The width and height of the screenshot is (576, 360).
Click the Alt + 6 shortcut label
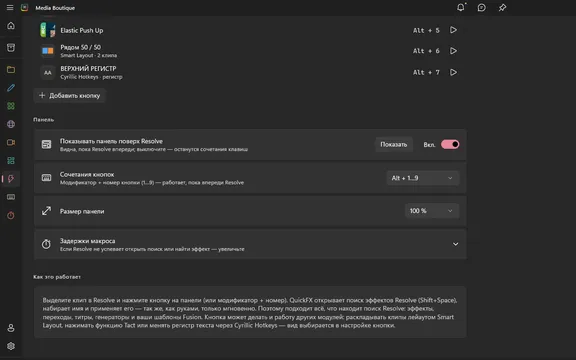point(426,51)
